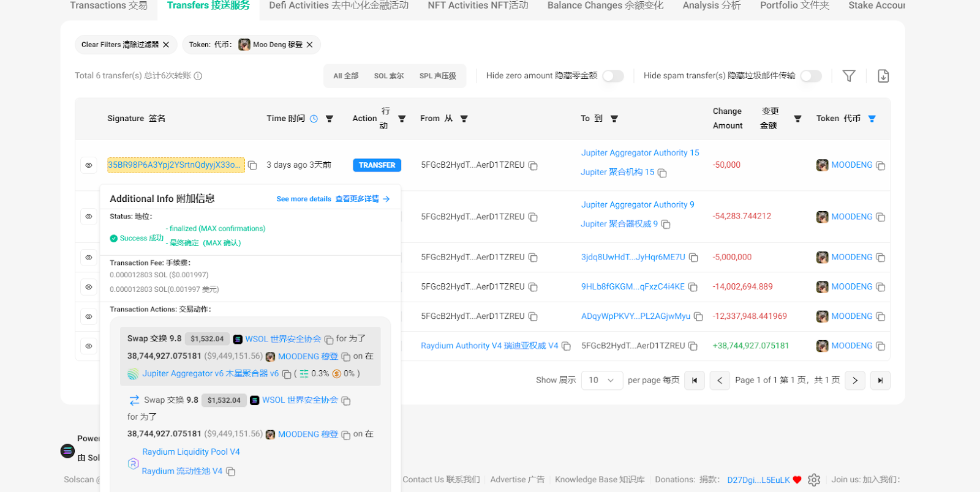Go to the next page arrow
This screenshot has height=492, width=980.
[854, 381]
